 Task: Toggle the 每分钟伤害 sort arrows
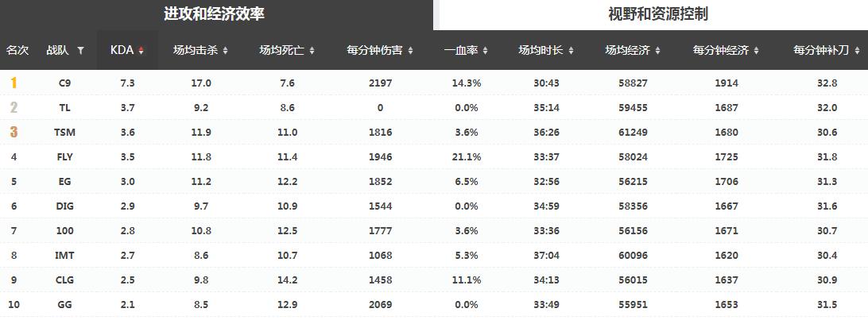(x=410, y=51)
